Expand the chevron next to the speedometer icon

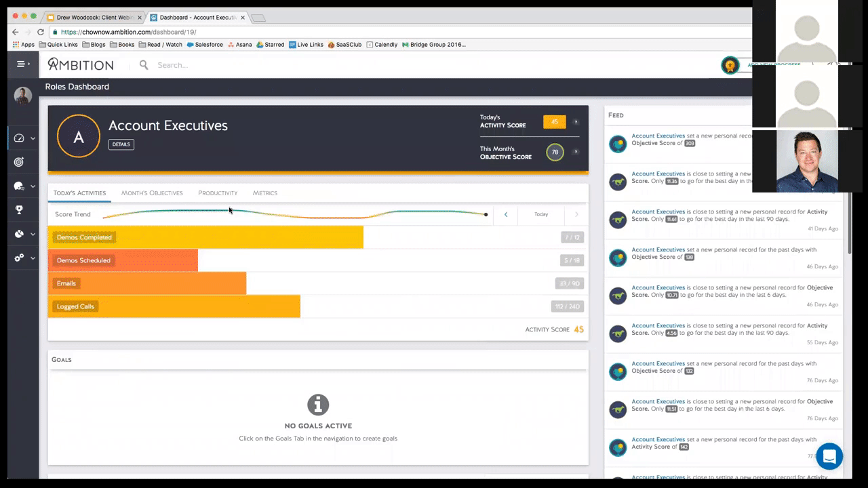pos(32,137)
